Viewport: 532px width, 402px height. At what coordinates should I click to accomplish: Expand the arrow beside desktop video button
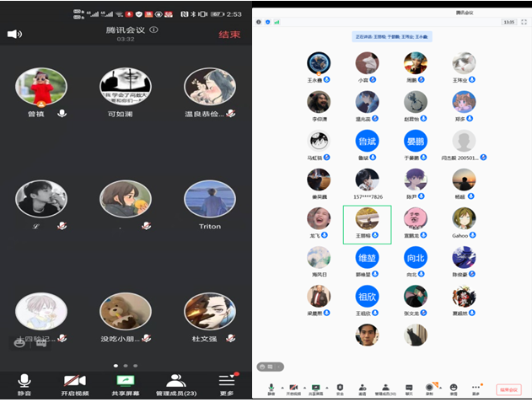[302, 387]
